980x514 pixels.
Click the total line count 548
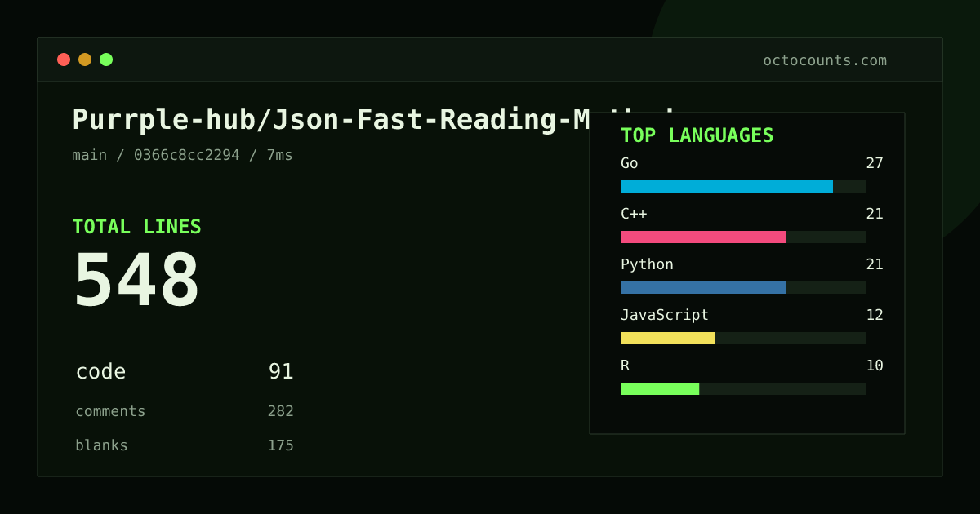point(136,281)
